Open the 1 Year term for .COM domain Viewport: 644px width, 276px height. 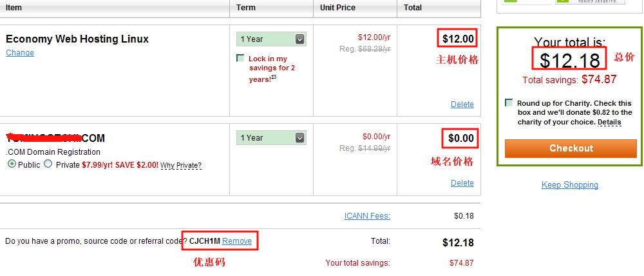tap(271, 137)
